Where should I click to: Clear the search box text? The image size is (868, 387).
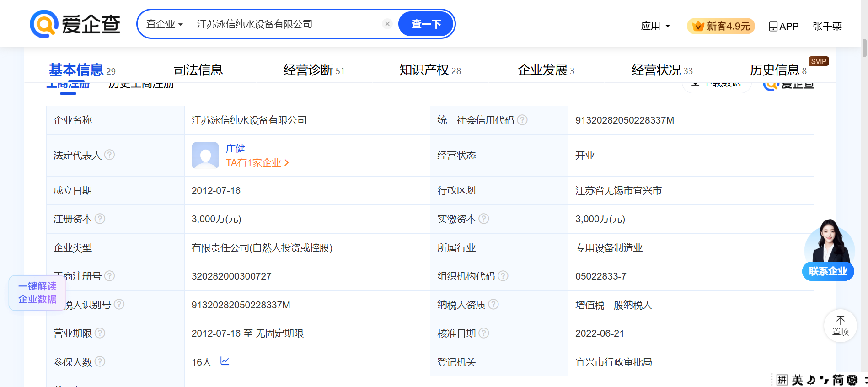387,24
